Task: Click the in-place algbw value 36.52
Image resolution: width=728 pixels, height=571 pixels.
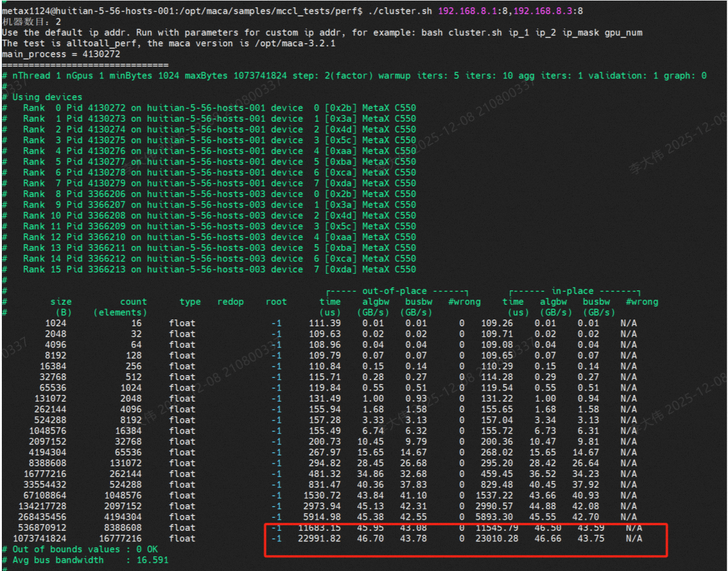Action: pyautogui.click(x=543, y=474)
